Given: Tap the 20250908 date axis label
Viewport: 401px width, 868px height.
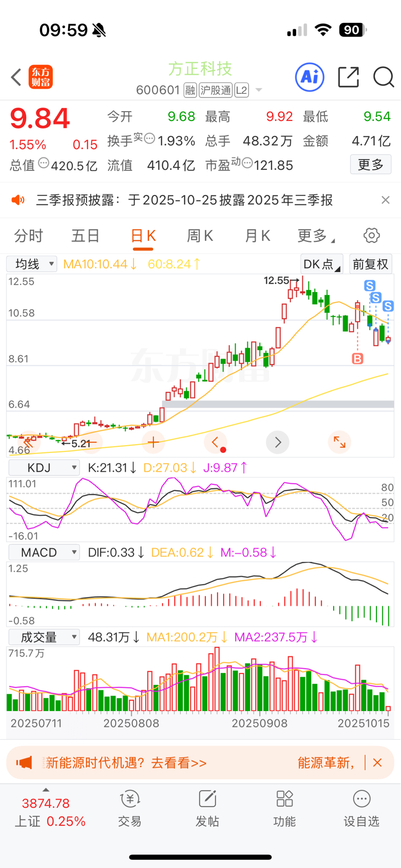Looking at the screenshot, I should [259, 724].
